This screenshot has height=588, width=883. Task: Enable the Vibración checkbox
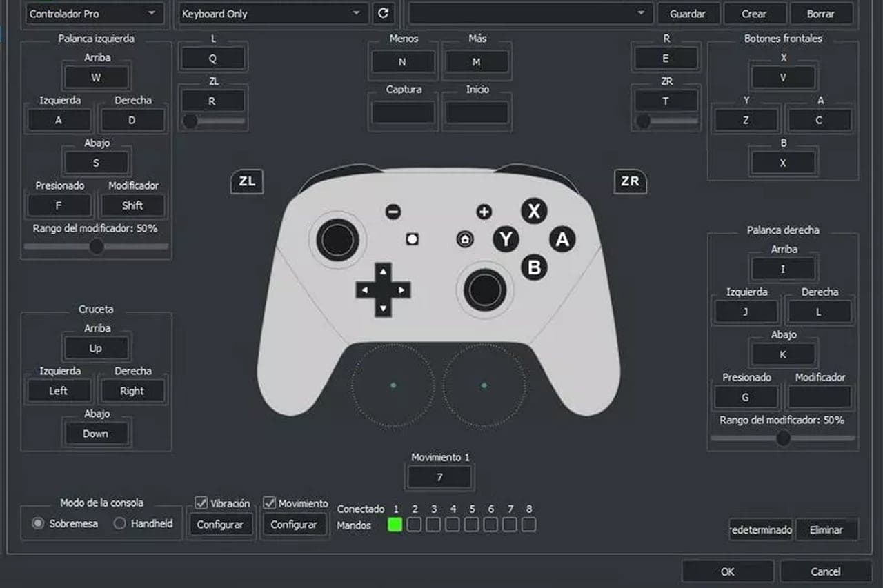[201, 503]
